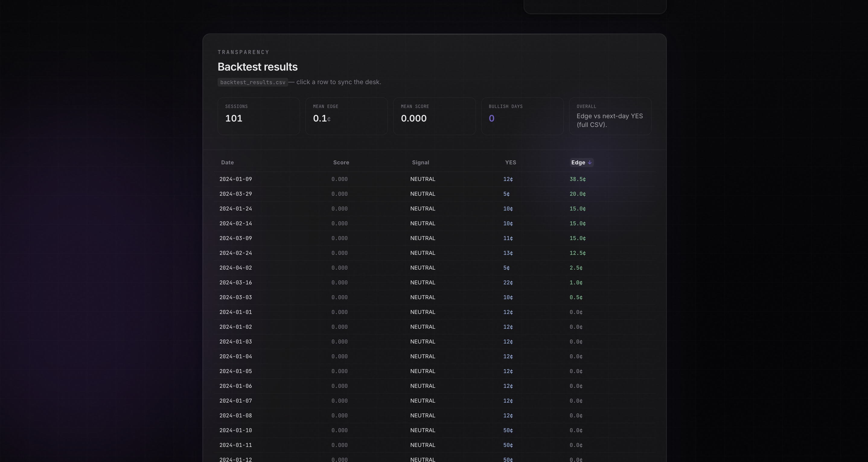The image size is (868, 462).
Task: Click the Bullish Days stat card
Action: pos(522,116)
